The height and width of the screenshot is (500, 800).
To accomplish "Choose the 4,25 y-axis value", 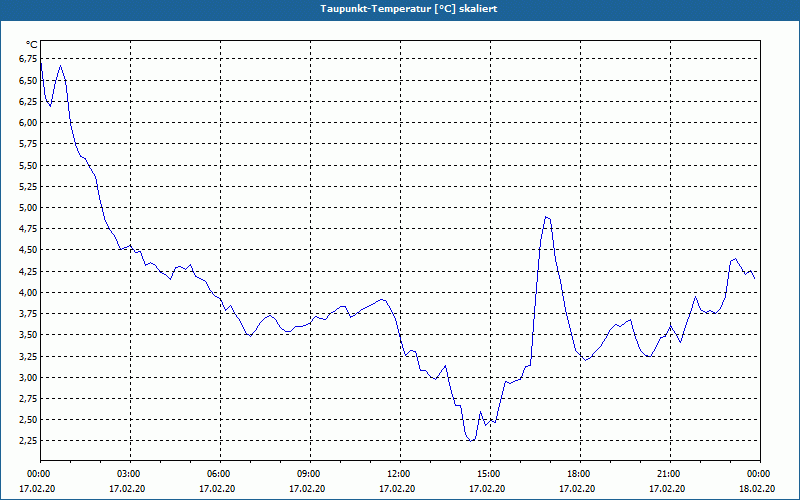I will (30, 271).
